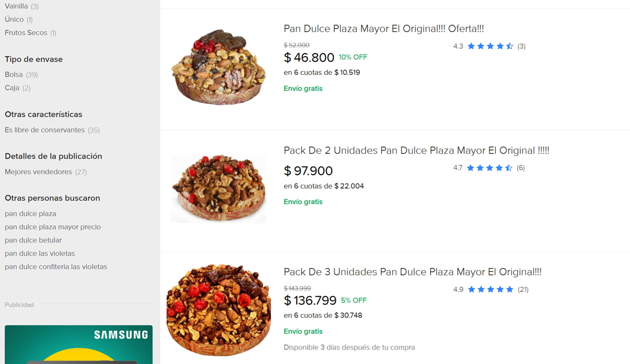Click the Samsung advertisement banner
630x364 pixels.
click(79, 344)
